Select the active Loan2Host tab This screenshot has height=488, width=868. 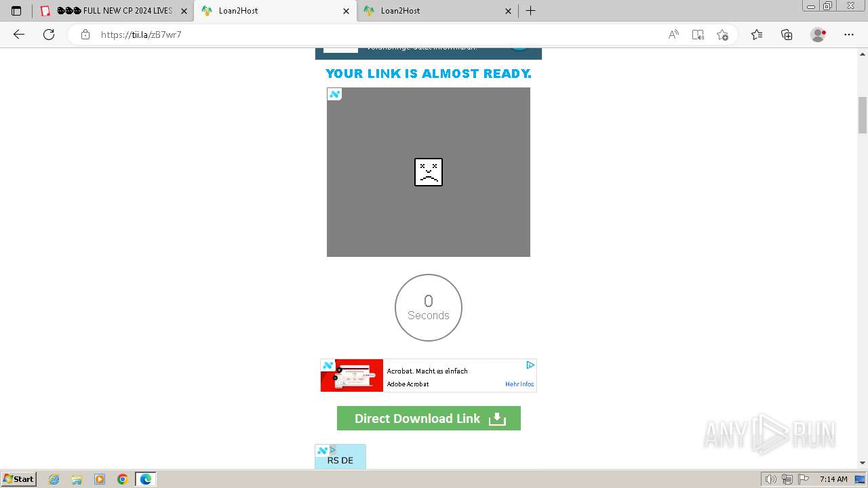pos(275,11)
